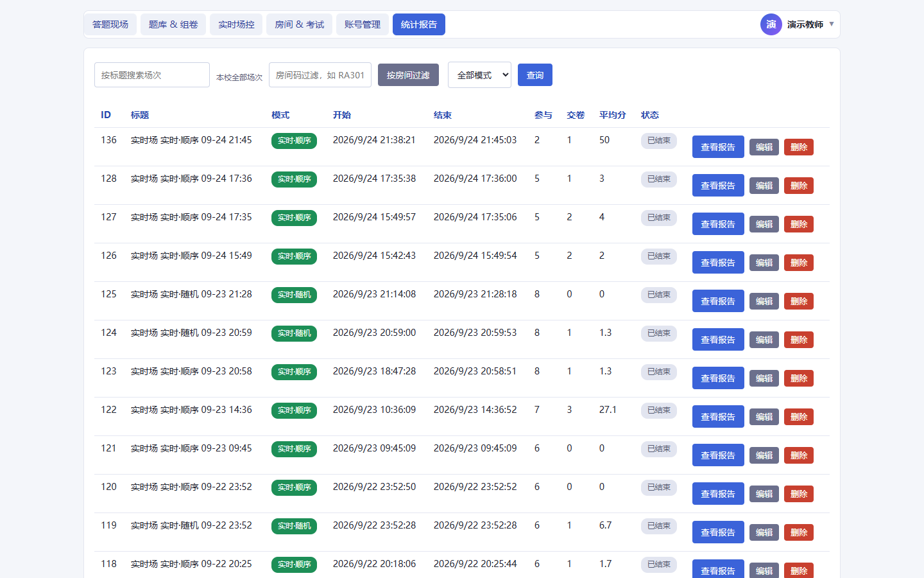Click the 状态 column header
This screenshot has height=578, width=924.
(x=650, y=115)
